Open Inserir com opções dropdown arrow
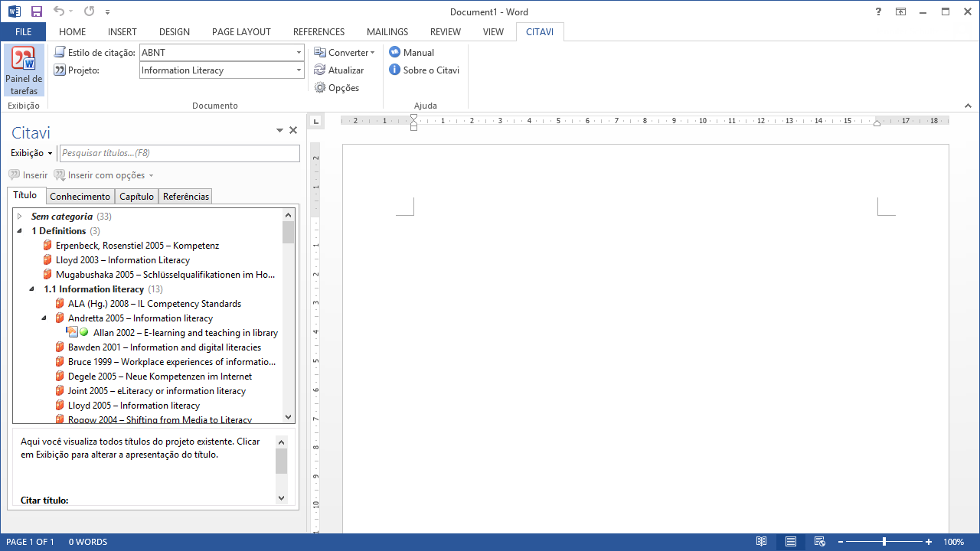The image size is (980, 551). tap(152, 175)
